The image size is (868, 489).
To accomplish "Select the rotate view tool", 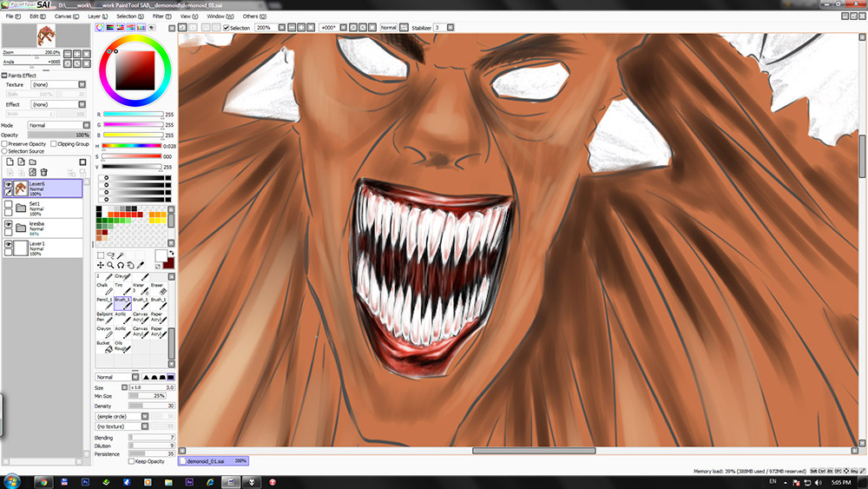I will pyautogui.click(x=120, y=265).
